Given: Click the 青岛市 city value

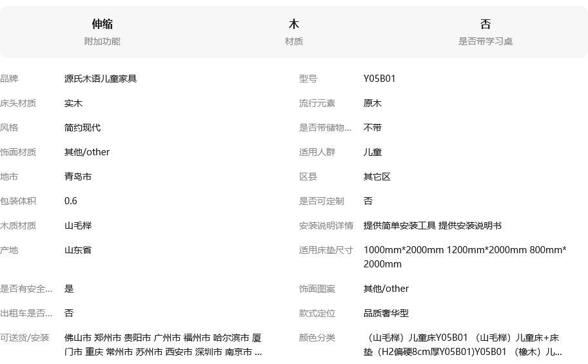Looking at the screenshot, I should click(x=78, y=177).
